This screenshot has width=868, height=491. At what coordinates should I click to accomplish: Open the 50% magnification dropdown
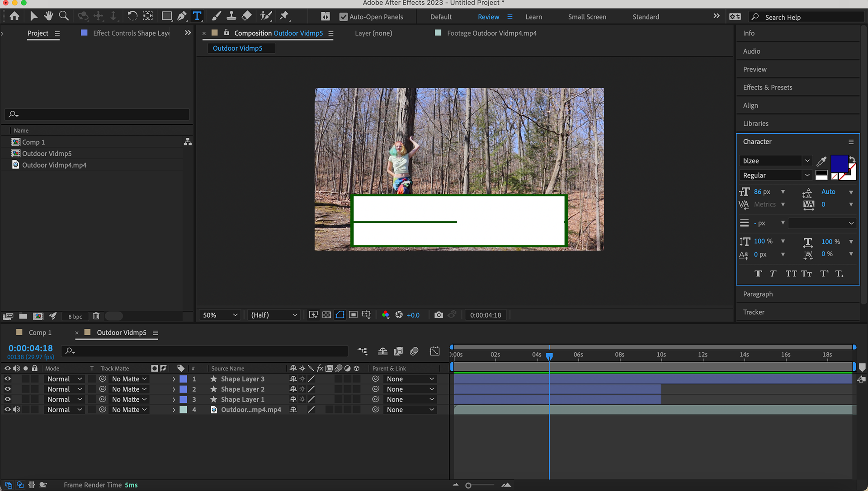pos(220,315)
